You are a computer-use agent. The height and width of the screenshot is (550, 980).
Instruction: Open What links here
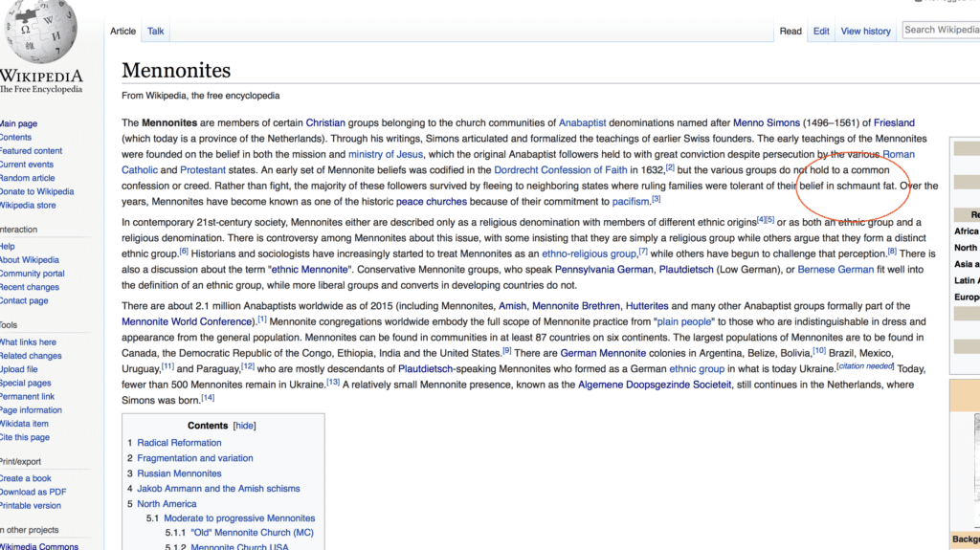pos(28,342)
